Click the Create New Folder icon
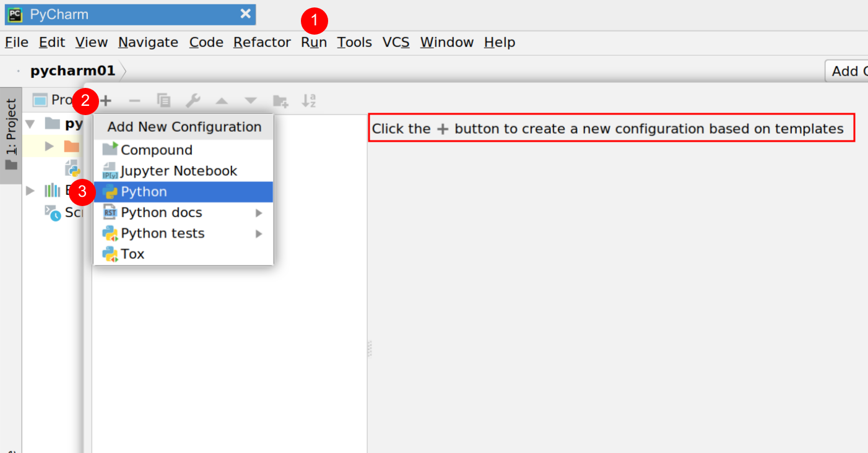Screen dimensions: 868x453 [x=280, y=101]
